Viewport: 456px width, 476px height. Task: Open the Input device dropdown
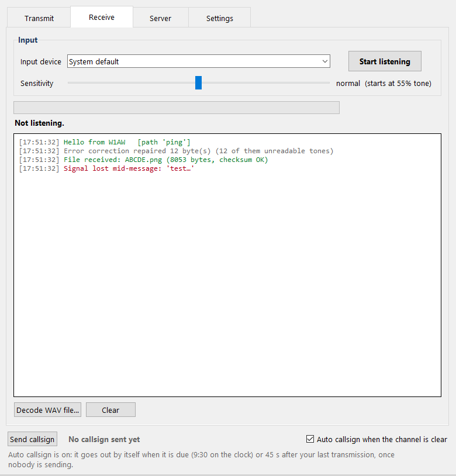click(x=199, y=61)
